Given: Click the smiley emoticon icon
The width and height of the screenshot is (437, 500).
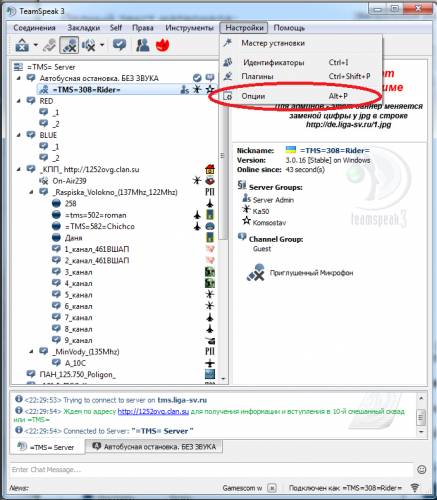Looking at the screenshot, I should click(x=422, y=470).
